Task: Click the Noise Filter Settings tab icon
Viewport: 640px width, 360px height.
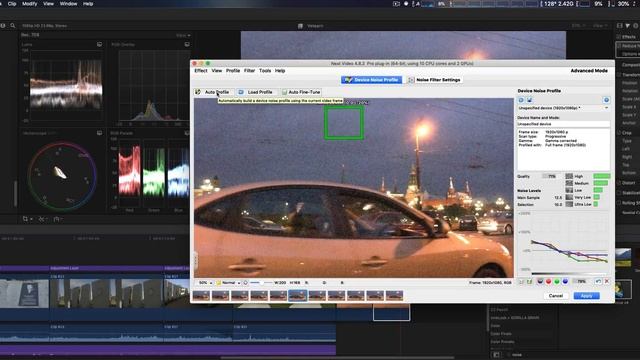Action: click(411, 80)
